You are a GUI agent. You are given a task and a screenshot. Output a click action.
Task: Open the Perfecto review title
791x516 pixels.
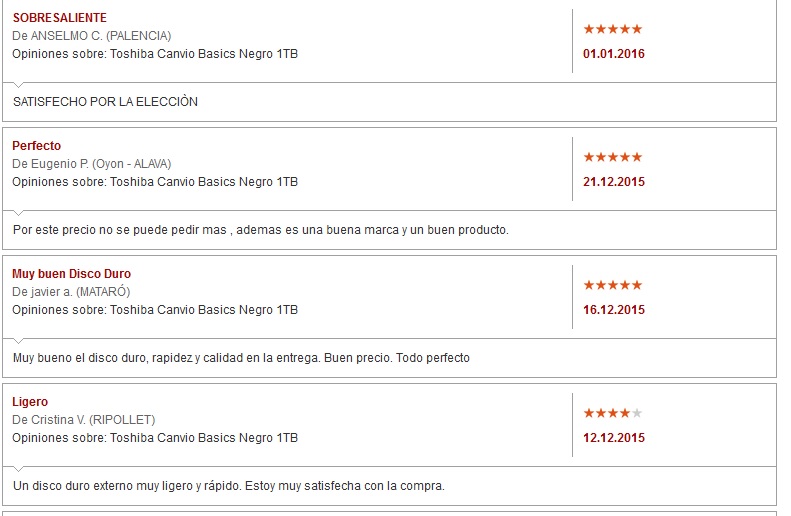36,146
